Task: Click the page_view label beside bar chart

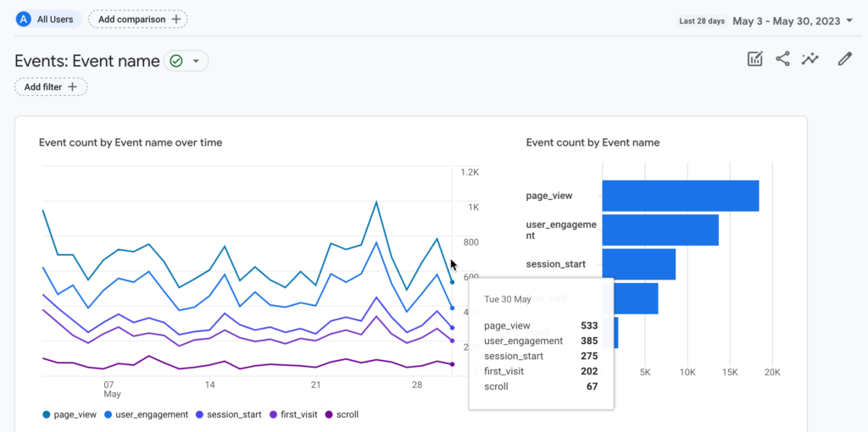Action: tap(549, 196)
